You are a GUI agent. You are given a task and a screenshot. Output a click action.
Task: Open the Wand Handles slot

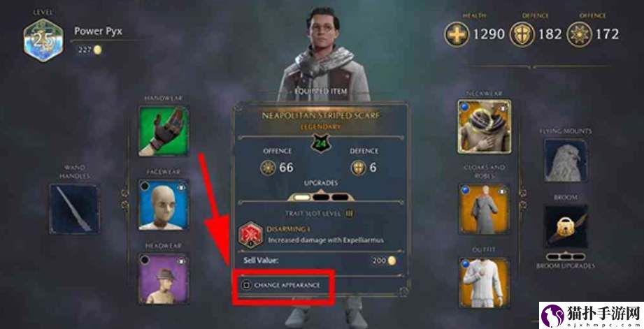(x=74, y=209)
